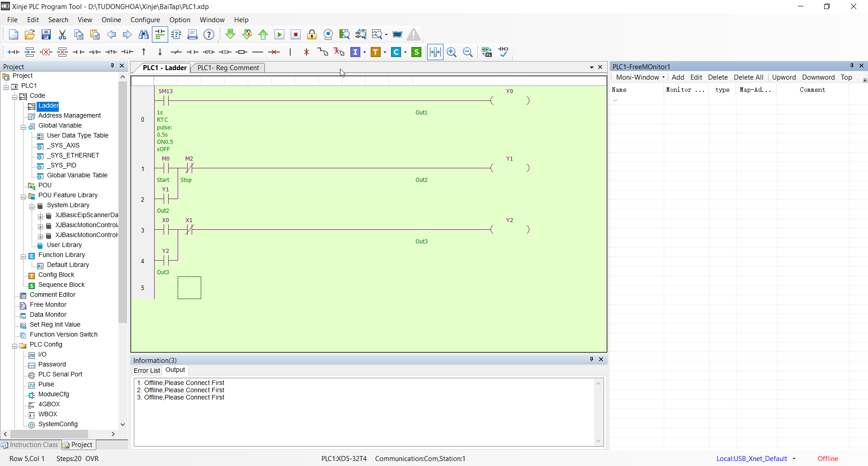Click Add in the monitor panel

(678, 77)
